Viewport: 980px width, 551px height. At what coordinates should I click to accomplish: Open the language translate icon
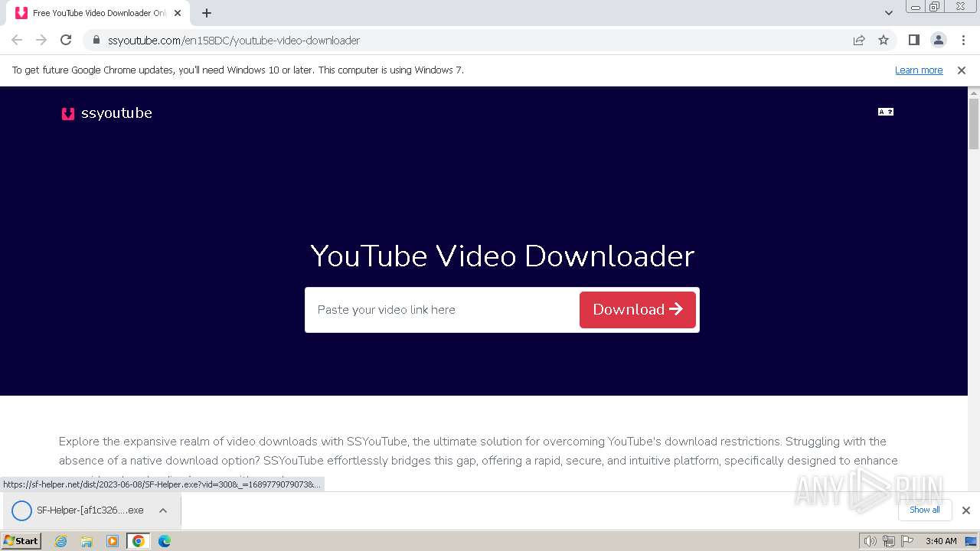point(886,112)
